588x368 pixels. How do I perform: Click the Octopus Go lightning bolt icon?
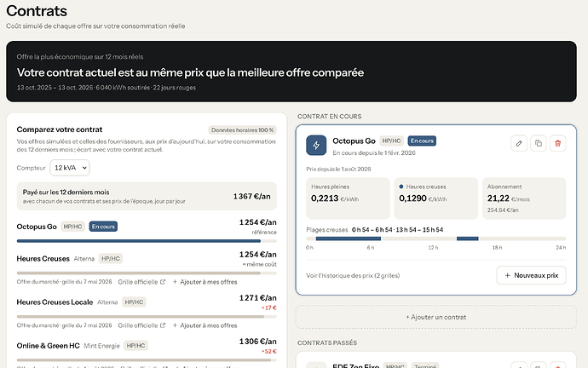(x=316, y=146)
